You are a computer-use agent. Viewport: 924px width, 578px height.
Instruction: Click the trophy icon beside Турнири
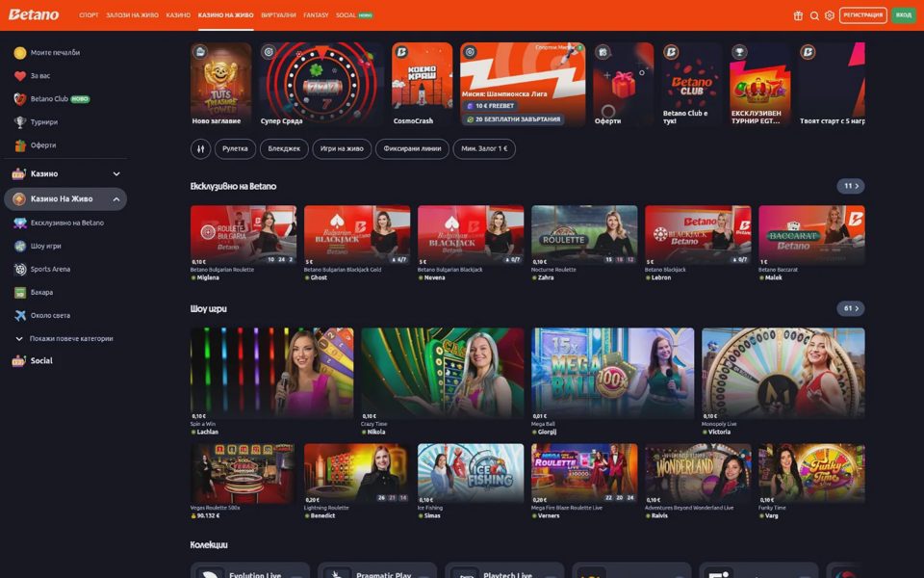[20, 122]
